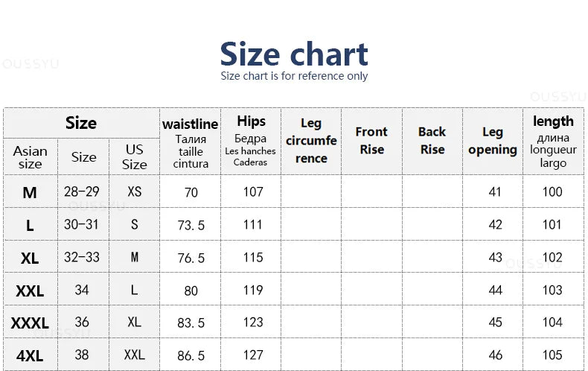Image resolution: width=588 pixels, height=371 pixels.
Task: Select the "waistline" column header
Action: tap(191, 124)
